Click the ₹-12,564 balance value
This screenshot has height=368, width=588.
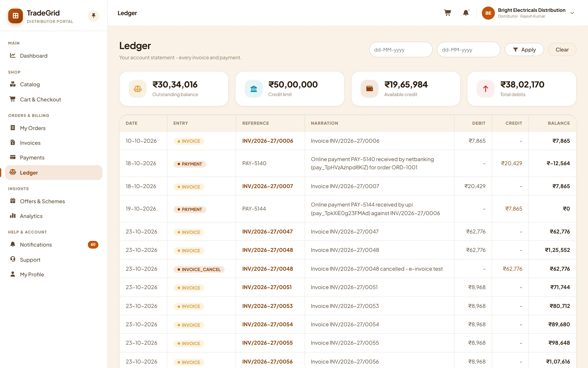[x=558, y=163]
